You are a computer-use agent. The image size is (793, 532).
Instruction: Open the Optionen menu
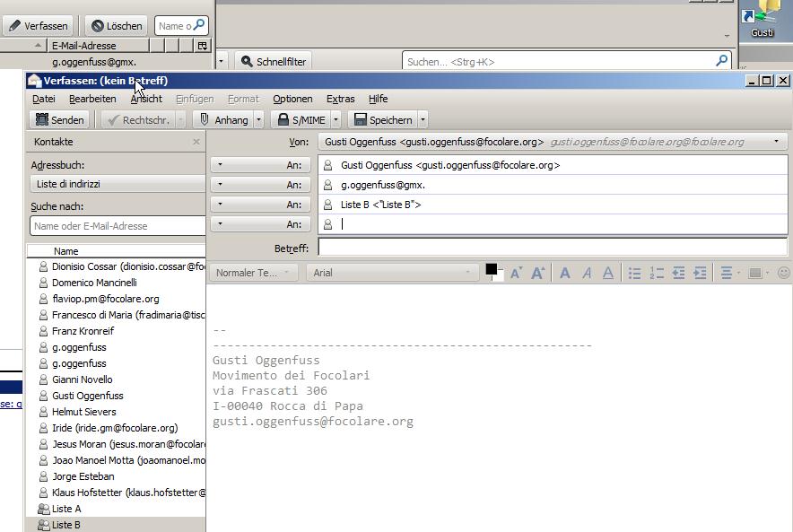point(292,99)
